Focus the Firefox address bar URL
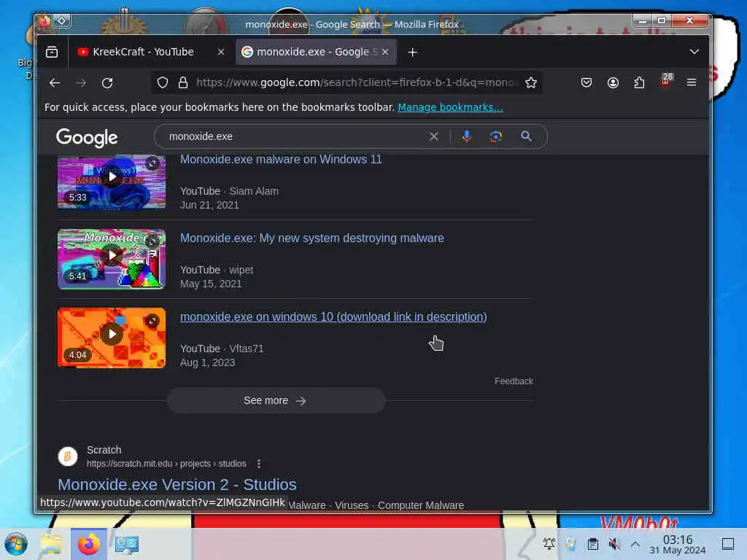This screenshot has height=560, width=747. coord(355,83)
